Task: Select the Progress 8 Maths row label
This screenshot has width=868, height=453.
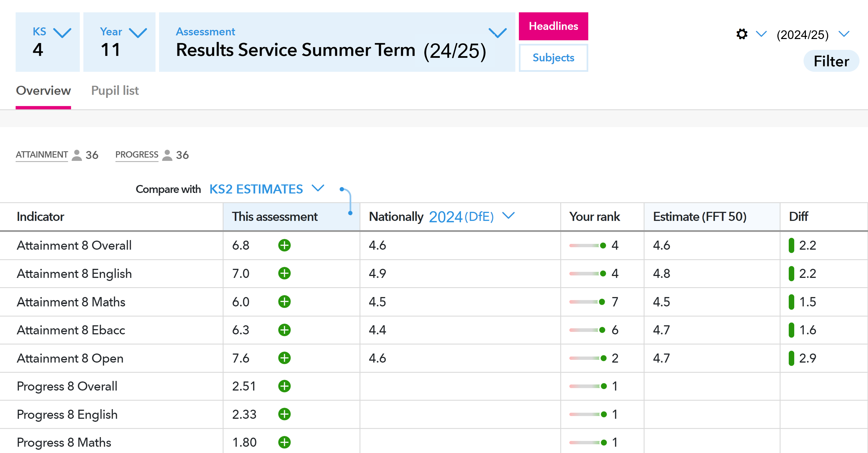Action: tap(64, 443)
